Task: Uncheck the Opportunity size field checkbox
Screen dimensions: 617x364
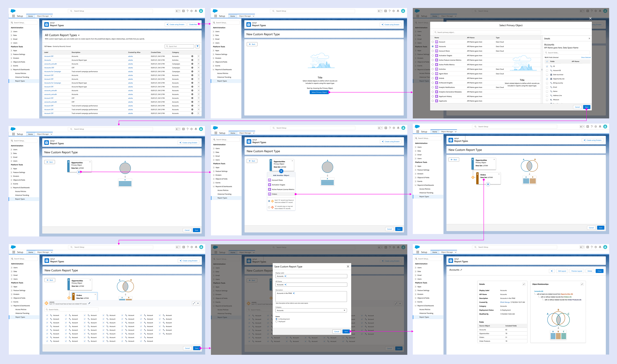Action: 547,79
